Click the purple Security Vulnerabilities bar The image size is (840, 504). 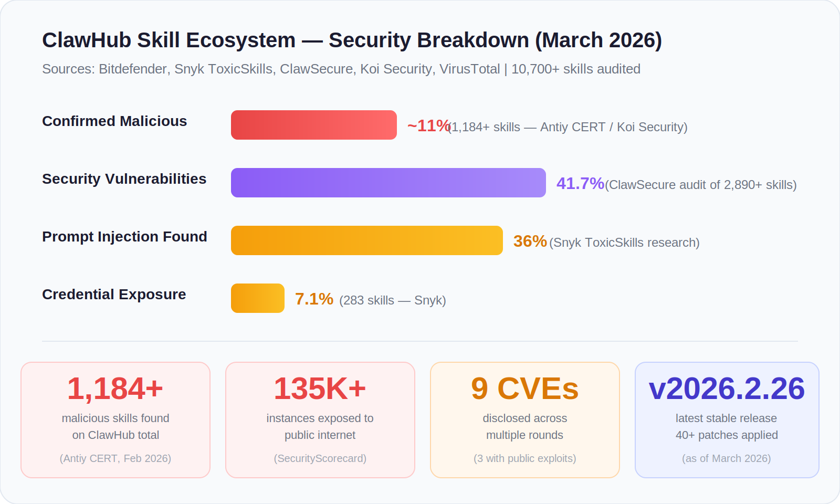[x=388, y=183]
